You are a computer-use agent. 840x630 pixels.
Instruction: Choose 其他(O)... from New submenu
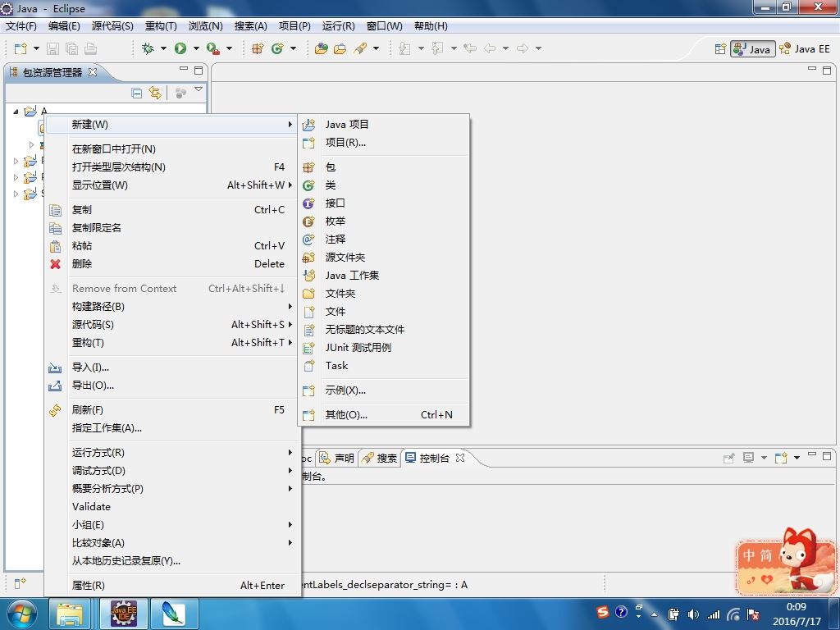[384, 414]
